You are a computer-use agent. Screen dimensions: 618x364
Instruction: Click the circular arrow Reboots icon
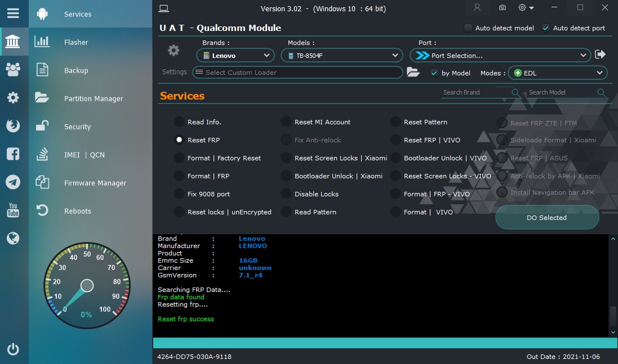coord(42,210)
